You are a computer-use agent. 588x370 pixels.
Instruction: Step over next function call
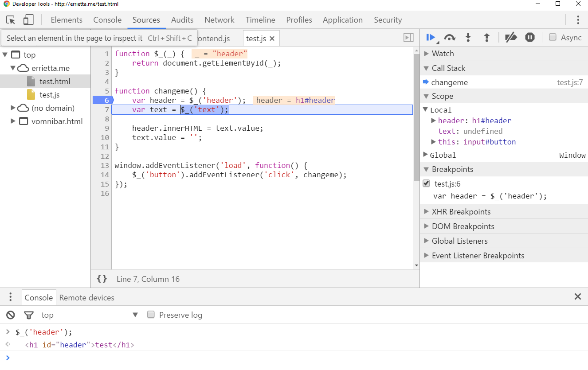click(450, 38)
